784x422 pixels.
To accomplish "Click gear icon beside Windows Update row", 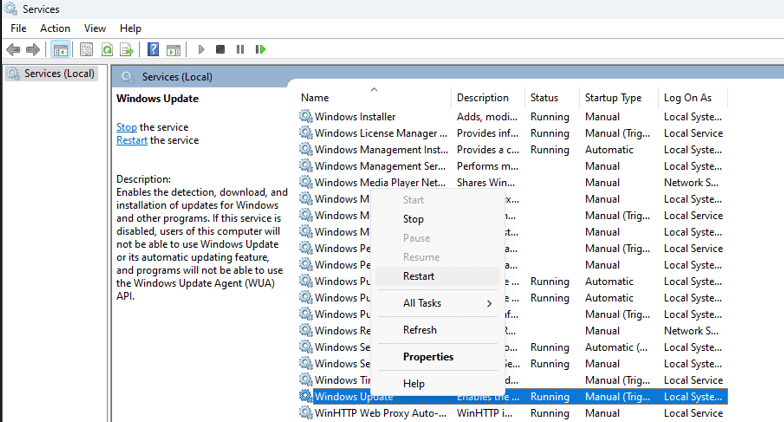I will pos(306,396).
